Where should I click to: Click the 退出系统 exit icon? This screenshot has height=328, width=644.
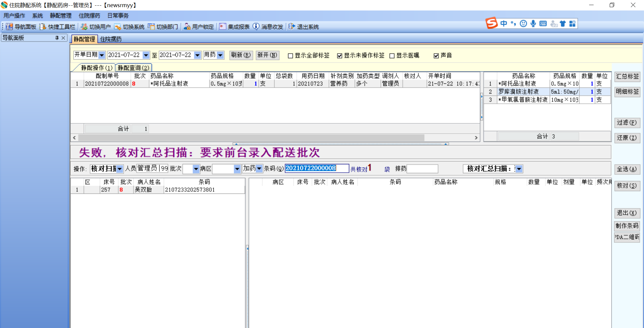pyautogui.click(x=292, y=27)
